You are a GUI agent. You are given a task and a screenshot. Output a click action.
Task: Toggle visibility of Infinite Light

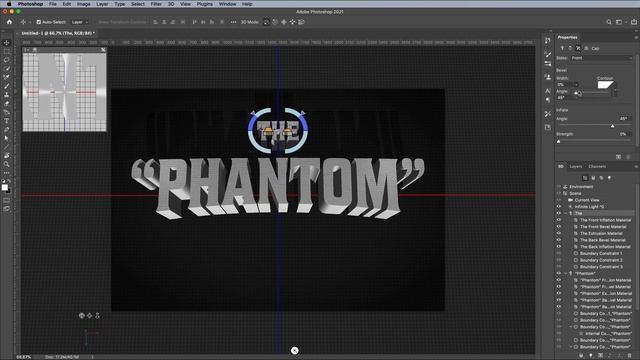tap(559, 207)
